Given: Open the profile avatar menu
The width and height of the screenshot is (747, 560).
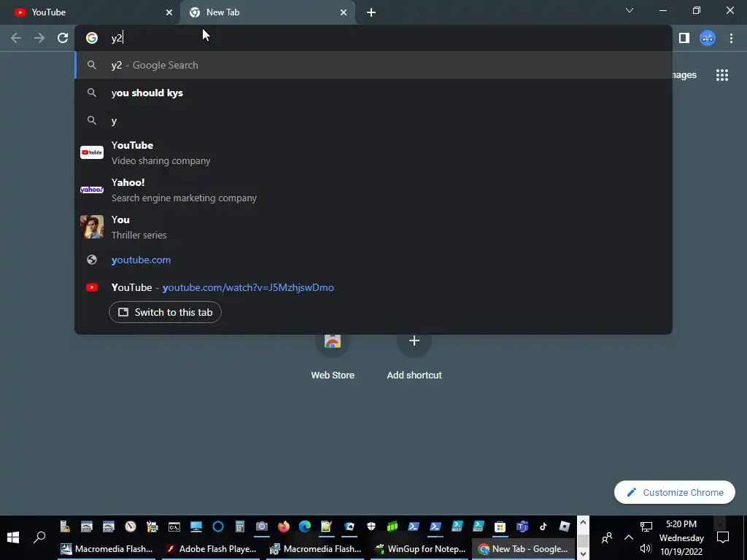Looking at the screenshot, I should click(x=708, y=38).
